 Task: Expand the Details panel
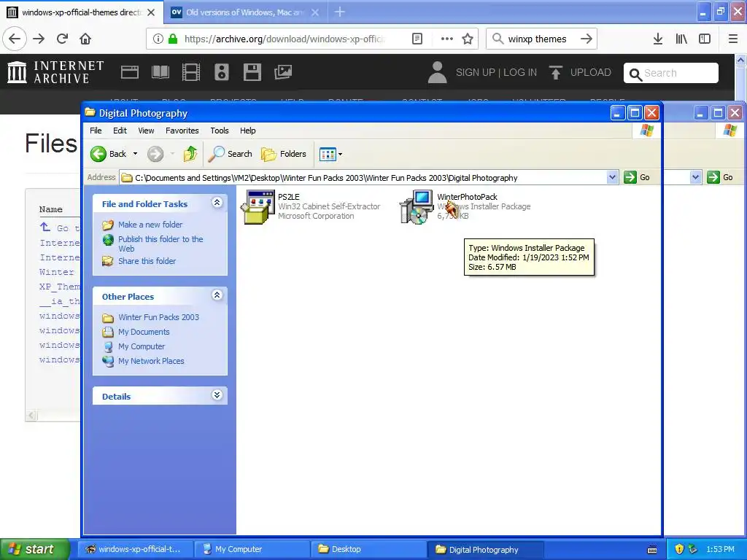(x=217, y=395)
